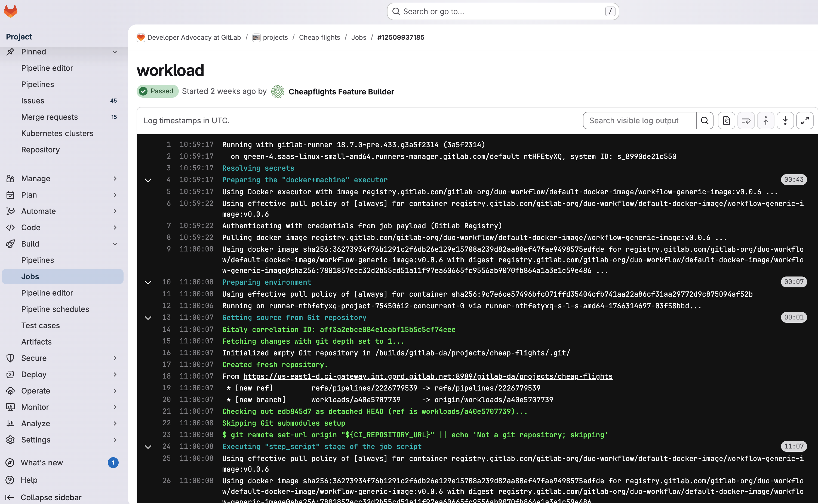Click the show complete raw log icon
The image size is (818, 504).
(x=726, y=121)
